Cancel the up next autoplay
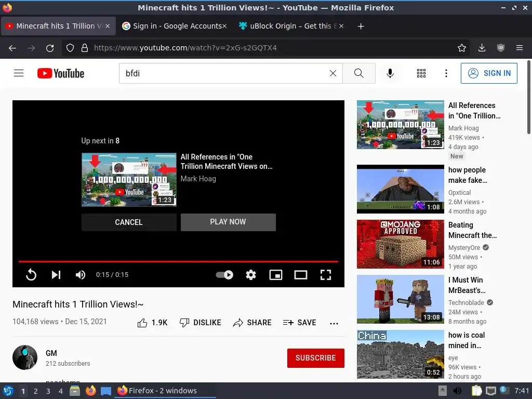 (x=129, y=222)
